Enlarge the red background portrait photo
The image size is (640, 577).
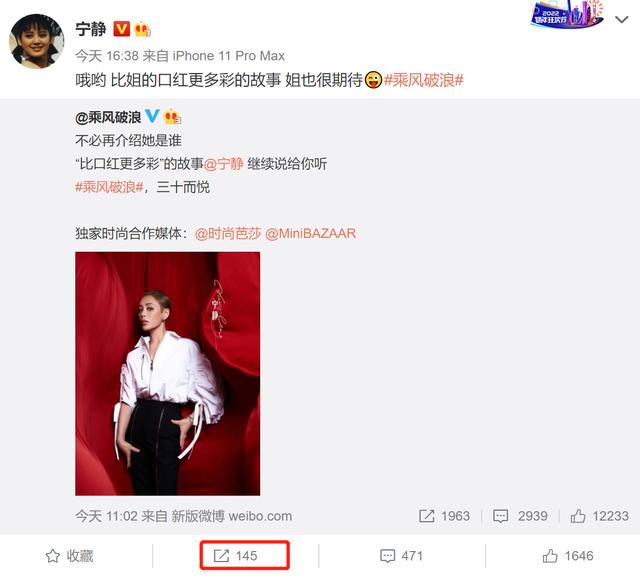(x=167, y=374)
